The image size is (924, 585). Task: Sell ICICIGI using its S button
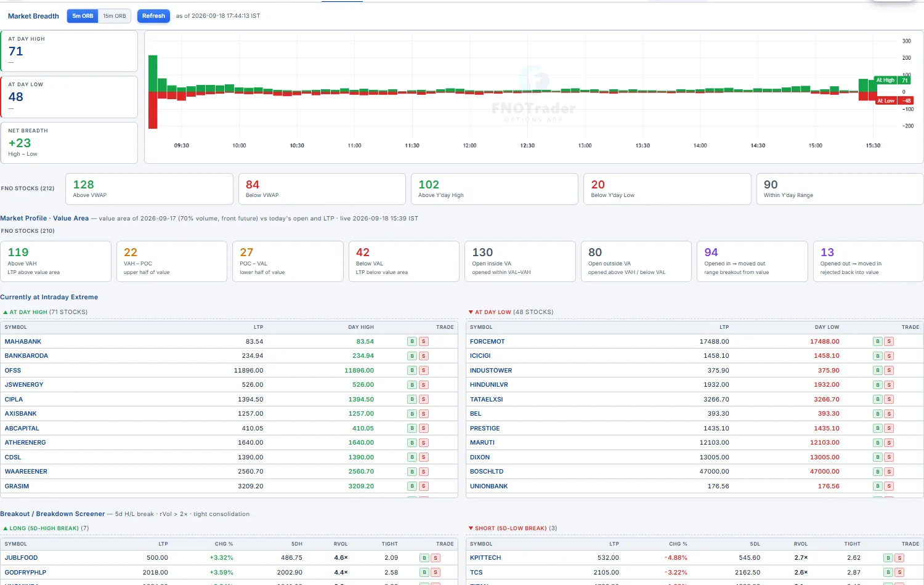pyautogui.click(x=889, y=356)
